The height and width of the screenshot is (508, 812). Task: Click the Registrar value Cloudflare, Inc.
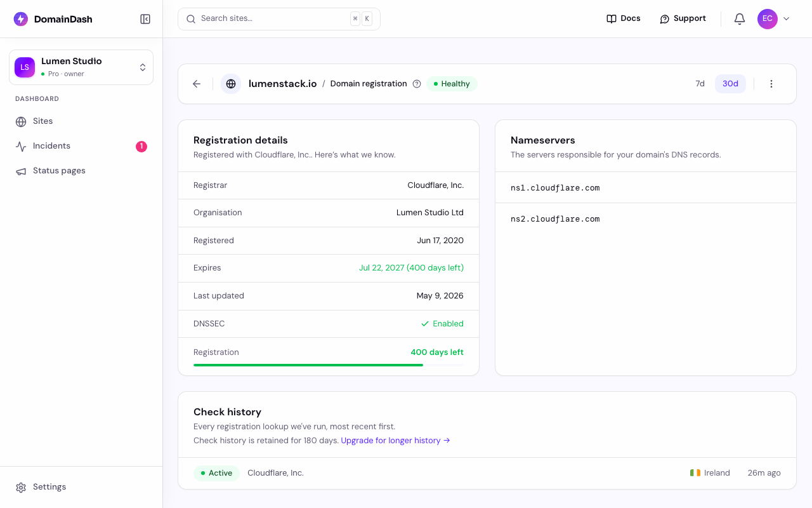[x=436, y=185]
